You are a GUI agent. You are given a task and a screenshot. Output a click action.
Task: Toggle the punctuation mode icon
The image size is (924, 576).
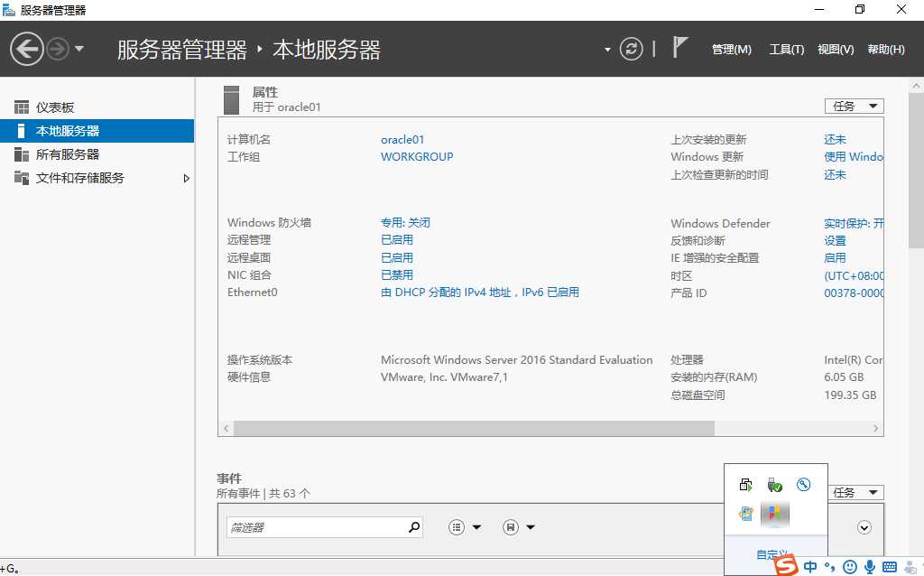(830, 567)
